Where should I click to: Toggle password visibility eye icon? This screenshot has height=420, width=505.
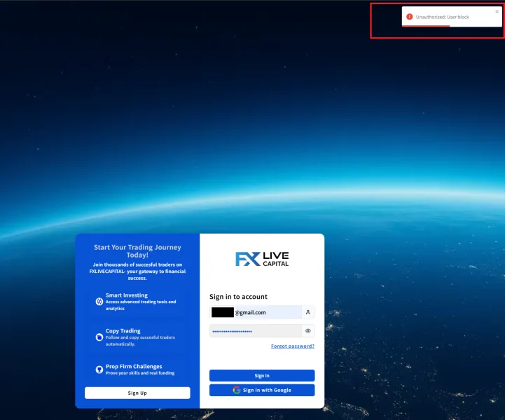click(308, 331)
